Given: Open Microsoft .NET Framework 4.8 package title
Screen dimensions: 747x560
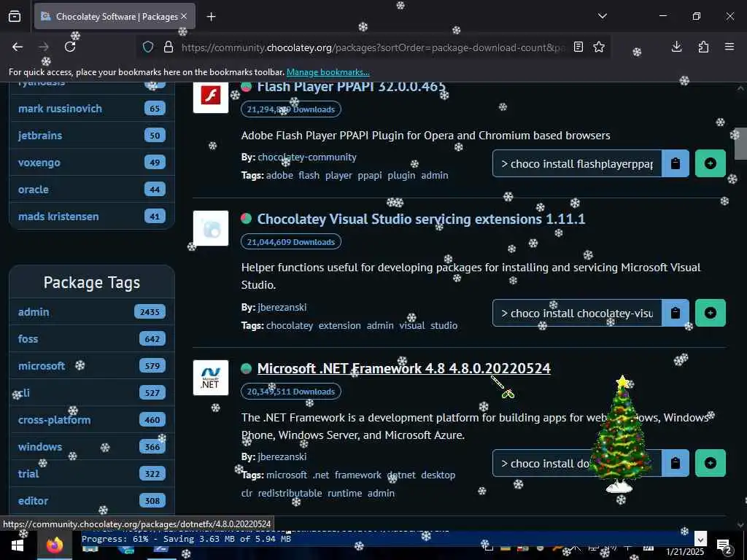Looking at the screenshot, I should click(404, 368).
